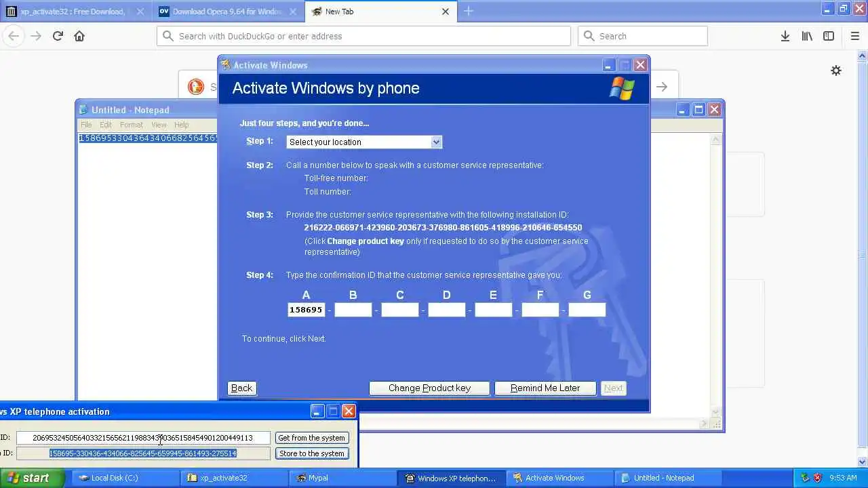Click confirmation ID field C
Viewport: 868px width, 488px height.
[400, 310]
